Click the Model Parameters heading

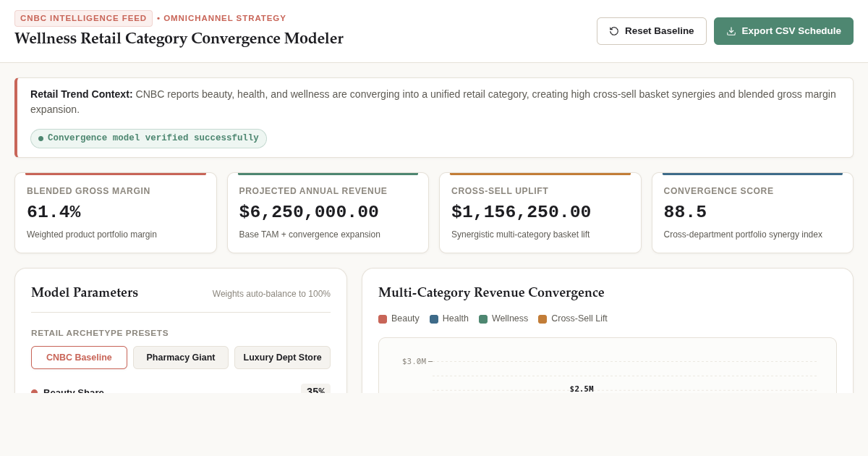coord(85,292)
